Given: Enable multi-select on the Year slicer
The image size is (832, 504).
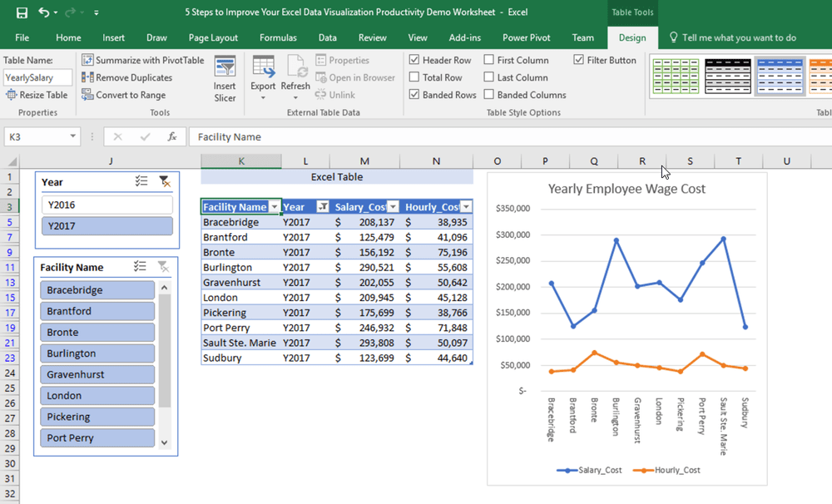Looking at the screenshot, I should coord(142,181).
